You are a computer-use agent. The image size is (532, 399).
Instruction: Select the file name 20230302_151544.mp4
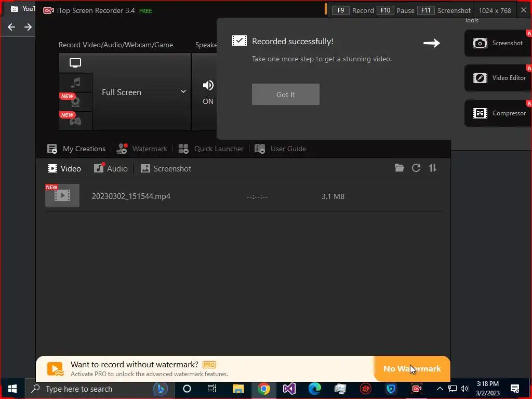(x=131, y=196)
